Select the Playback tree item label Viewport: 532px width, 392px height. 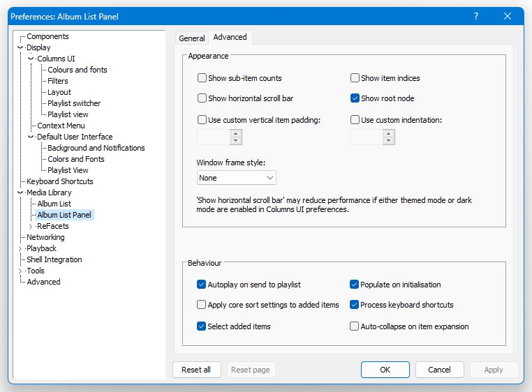point(41,248)
